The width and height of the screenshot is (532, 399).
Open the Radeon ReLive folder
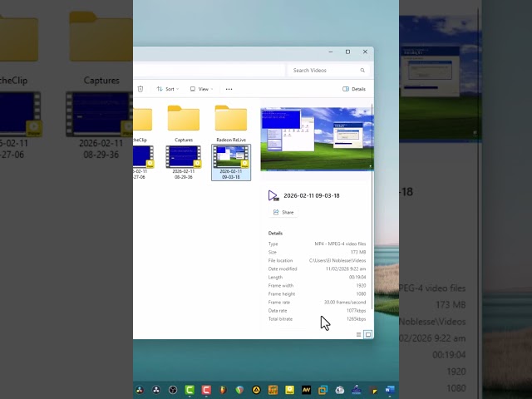[231, 124]
